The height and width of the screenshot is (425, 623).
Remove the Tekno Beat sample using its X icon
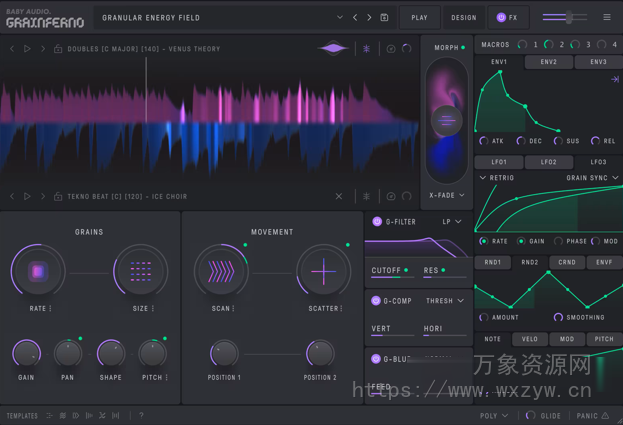[x=339, y=196]
